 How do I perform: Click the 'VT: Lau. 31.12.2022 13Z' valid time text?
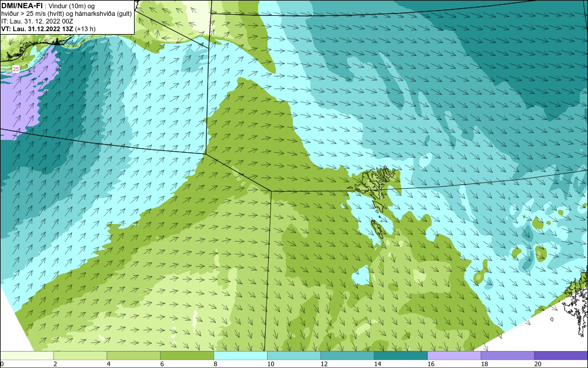click(x=38, y=29)
